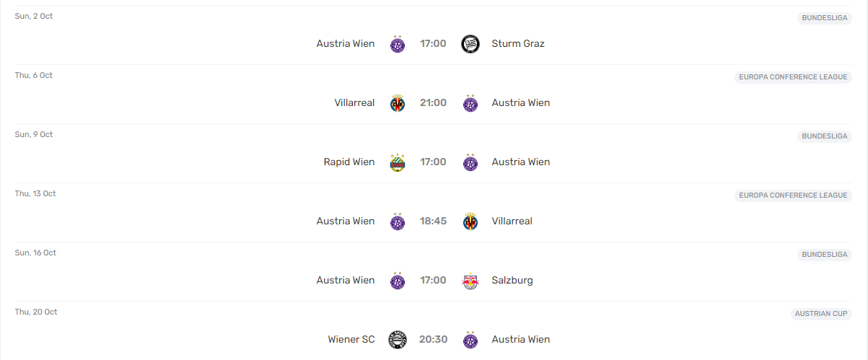Screen dimensions: 868x360
Task: Select the Austrian Cup competition tag
Action: tap(821, 314)
